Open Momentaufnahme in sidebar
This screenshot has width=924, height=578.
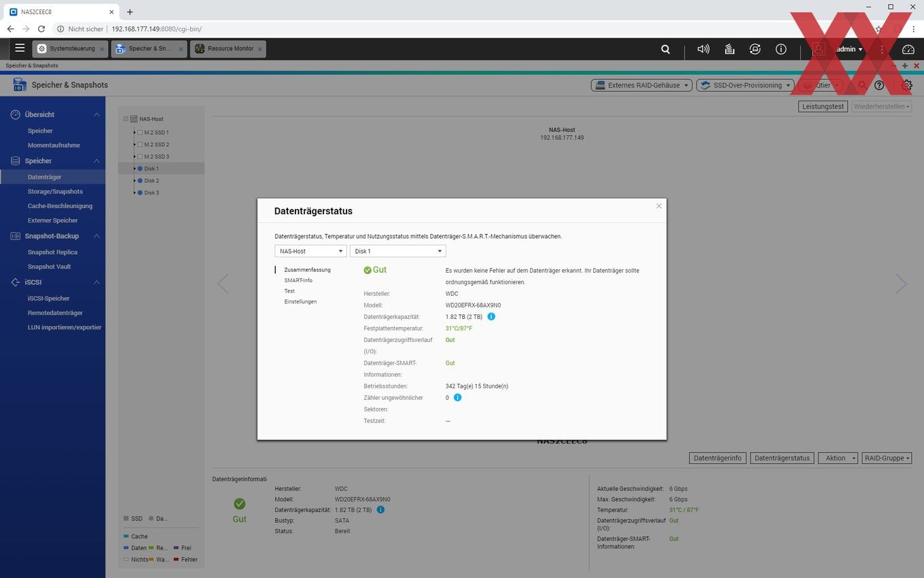pos(54,146)
